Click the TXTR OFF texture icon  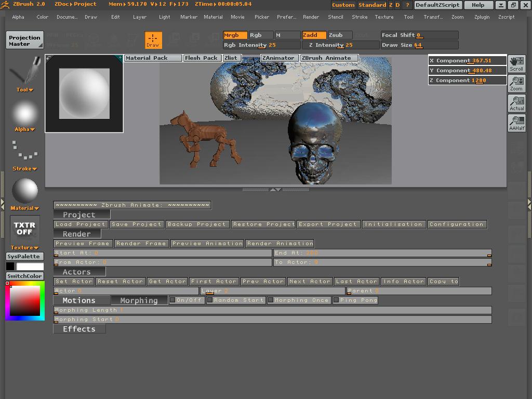pos(24,229)
